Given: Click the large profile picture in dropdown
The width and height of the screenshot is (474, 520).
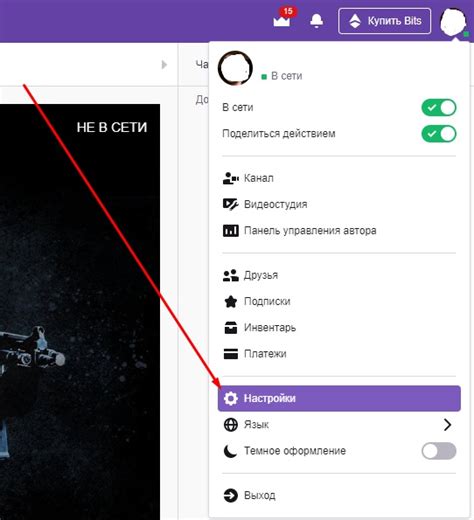Looking at the screenshot, I should 235,68.
